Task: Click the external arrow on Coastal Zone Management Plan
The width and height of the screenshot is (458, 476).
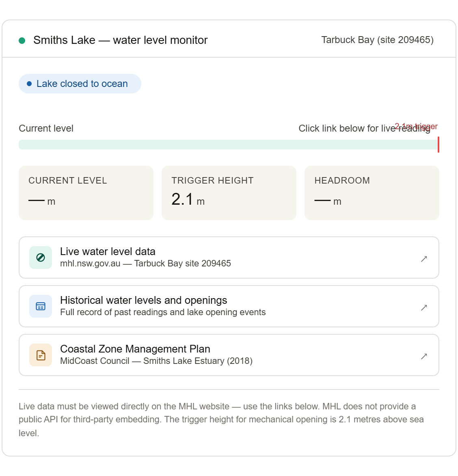Action: [x=424, y=356]
